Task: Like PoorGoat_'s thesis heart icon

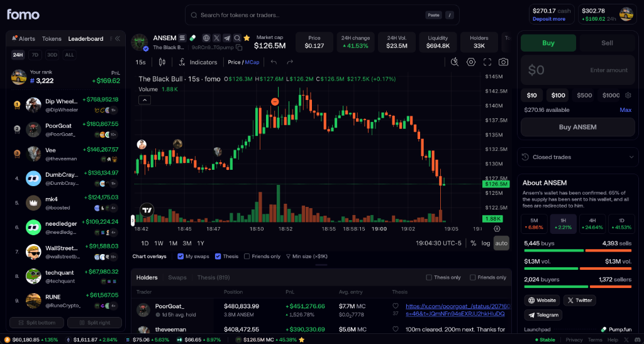Action: click(x=396, y=306)
